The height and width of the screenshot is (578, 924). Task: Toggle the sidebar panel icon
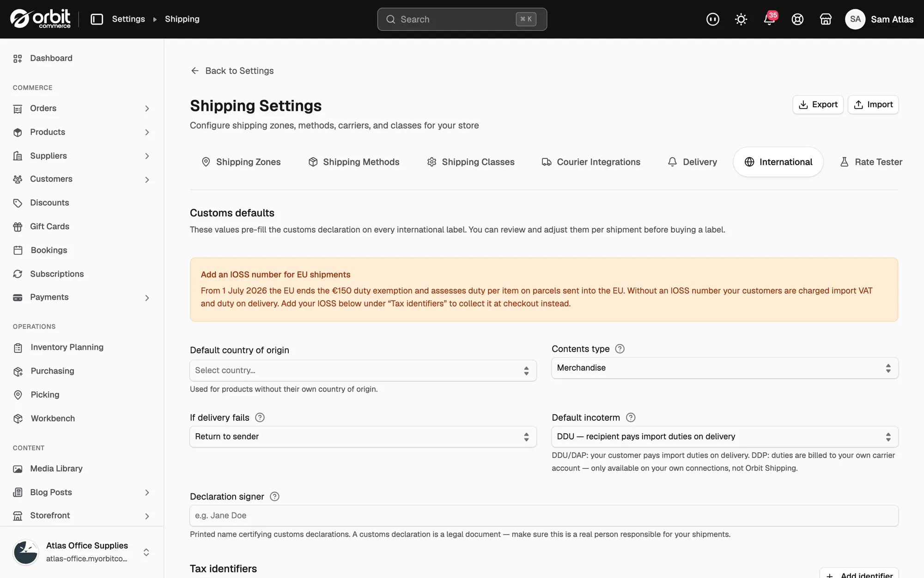97,19
